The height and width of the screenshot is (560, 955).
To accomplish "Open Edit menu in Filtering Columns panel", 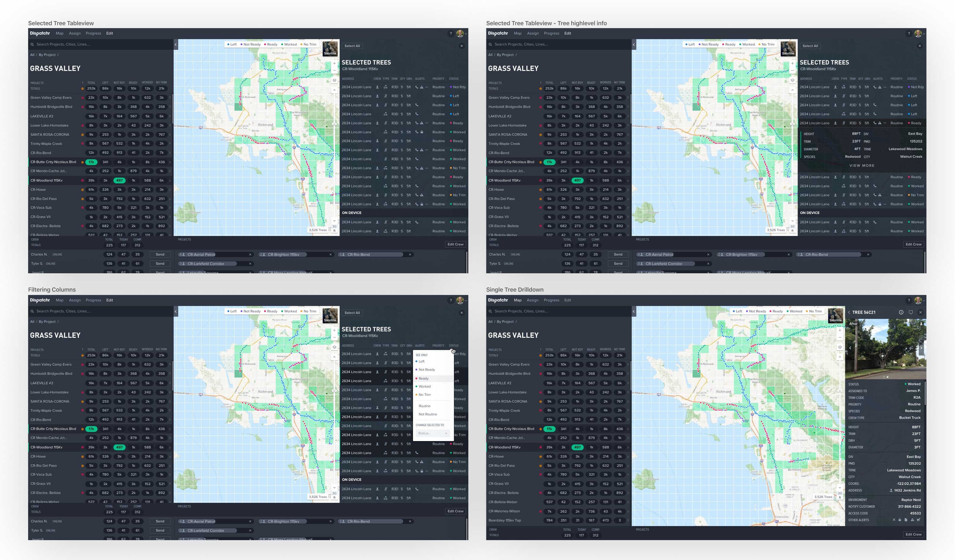I will [x=109, y=300].
